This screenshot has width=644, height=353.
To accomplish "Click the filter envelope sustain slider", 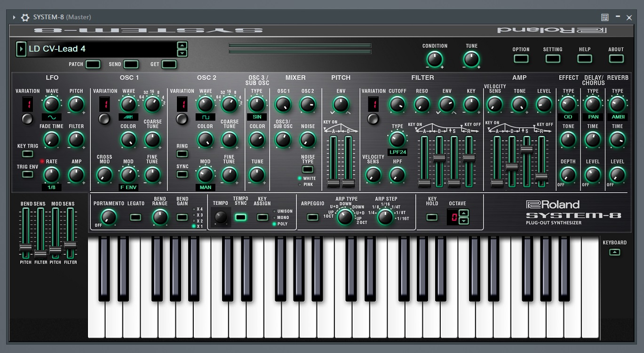I will (x=454, y=183).
